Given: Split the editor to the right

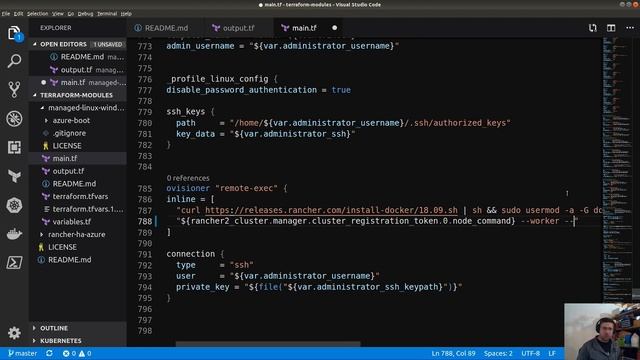Looking at the screenshot, I should pyautogui.click(x=611, y=28).
